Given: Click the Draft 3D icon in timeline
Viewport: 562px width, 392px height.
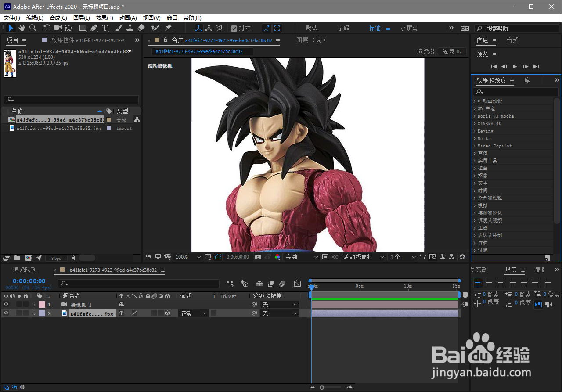Looking at the screenshot, I should pyautogui.click(x=245, y=284).
